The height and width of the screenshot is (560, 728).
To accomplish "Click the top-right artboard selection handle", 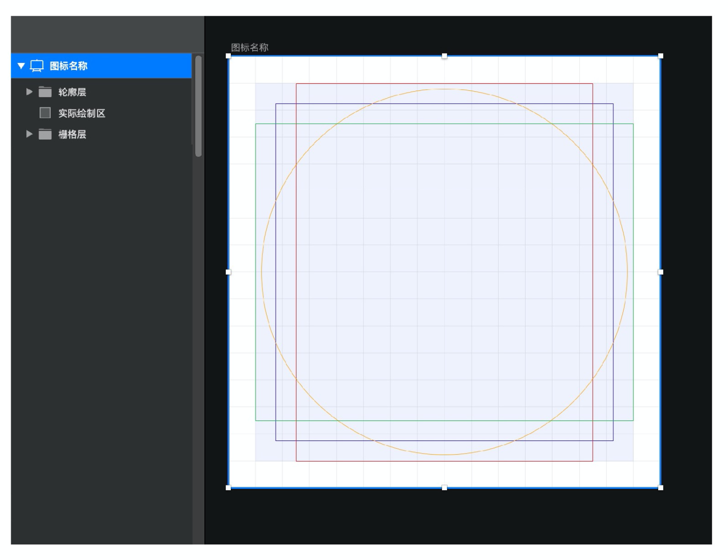I will (661, 56).
